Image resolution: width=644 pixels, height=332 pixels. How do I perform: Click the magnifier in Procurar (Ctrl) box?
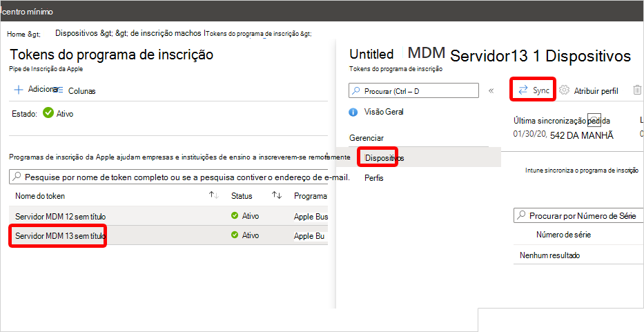355,91
